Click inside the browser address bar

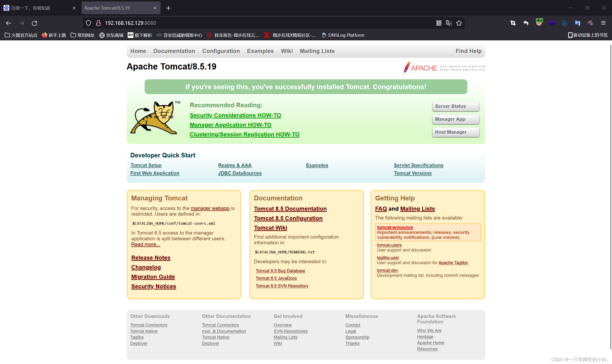(x=172, y=23)
